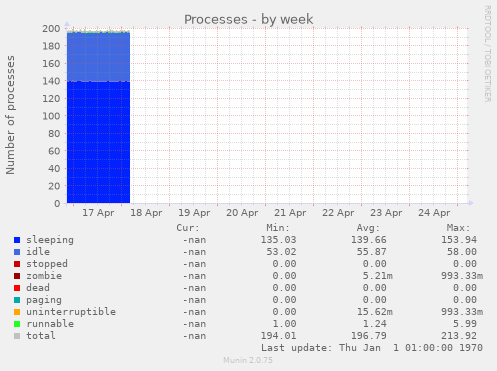Click the paging legend teal swatch

(x=17, y=300)
